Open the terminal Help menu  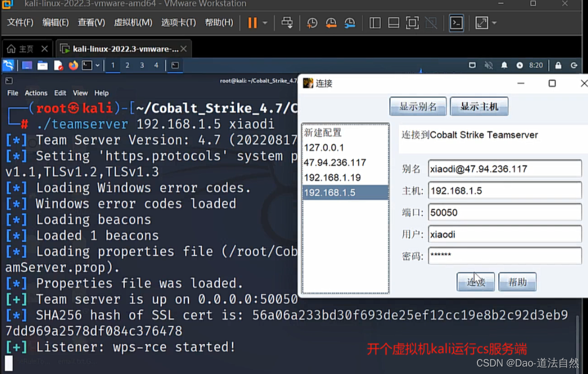[x=101, y=93]
